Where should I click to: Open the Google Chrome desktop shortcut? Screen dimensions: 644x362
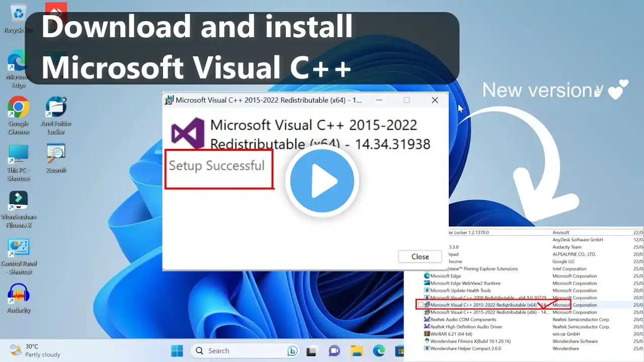tap(19, 115)
